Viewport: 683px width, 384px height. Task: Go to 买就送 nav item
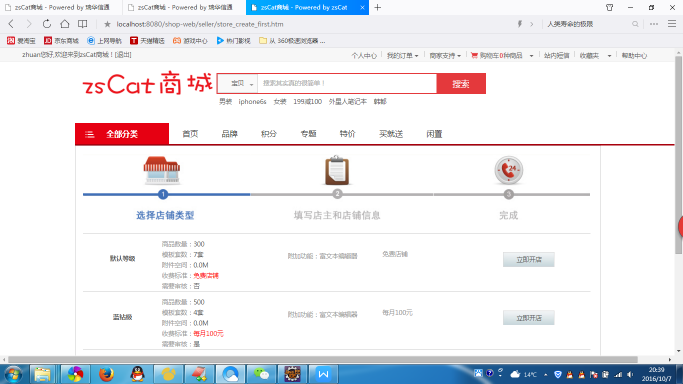[x=391, y=134]
